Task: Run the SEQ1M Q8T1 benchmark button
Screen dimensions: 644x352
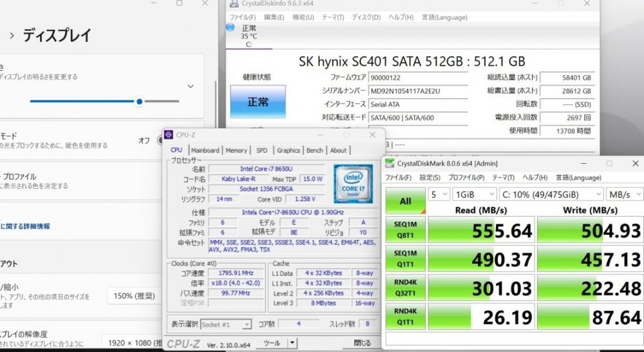Action: click(x=405, y=230)
